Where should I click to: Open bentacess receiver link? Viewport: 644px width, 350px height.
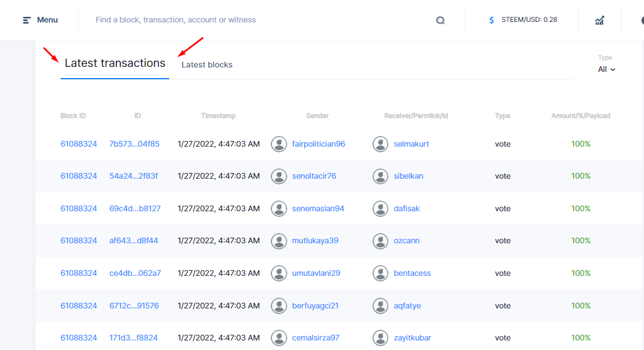pos(412,273)
